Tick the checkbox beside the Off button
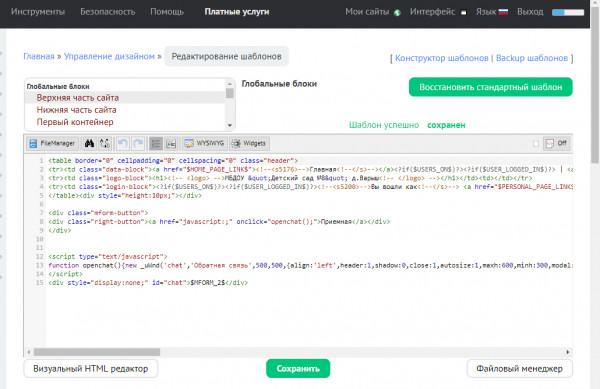 (536, 143)
